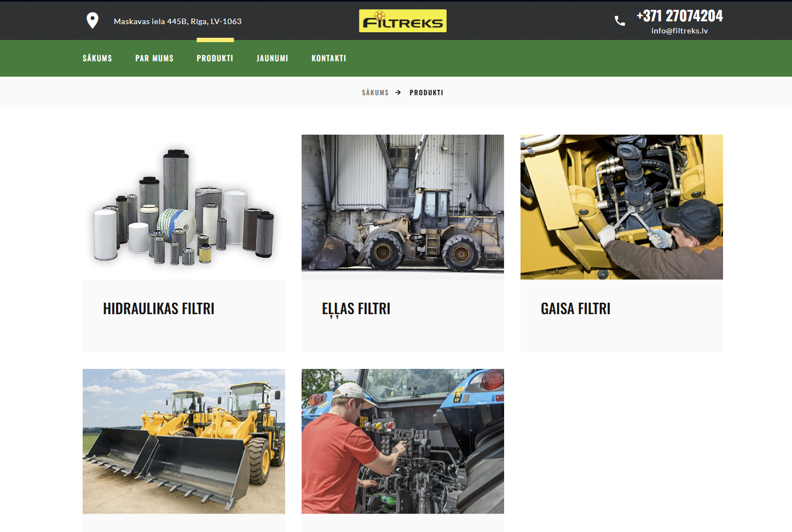This screenshot has height=532, width=792.
Task: Click the hydraulic filter cartridges image
Action: 184,207
